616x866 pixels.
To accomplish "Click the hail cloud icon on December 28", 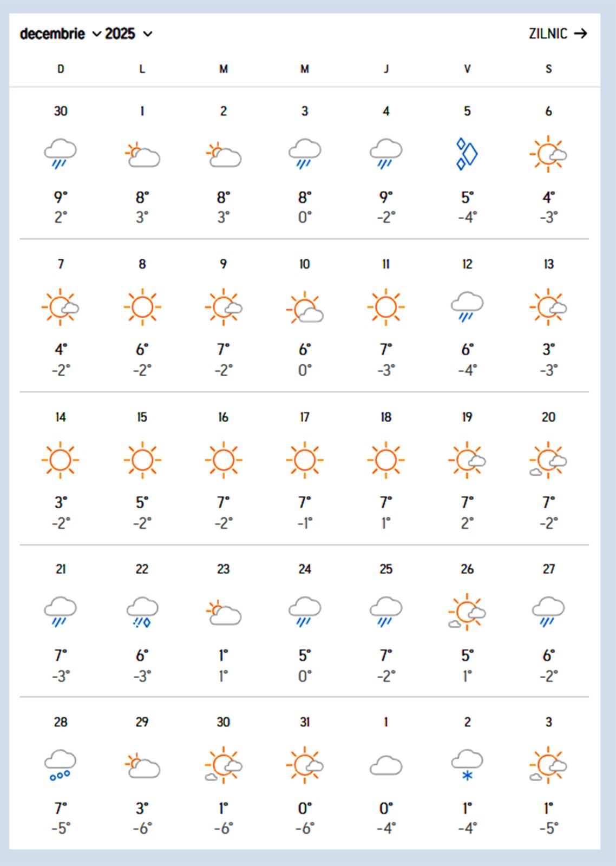I will pos(60,765).
